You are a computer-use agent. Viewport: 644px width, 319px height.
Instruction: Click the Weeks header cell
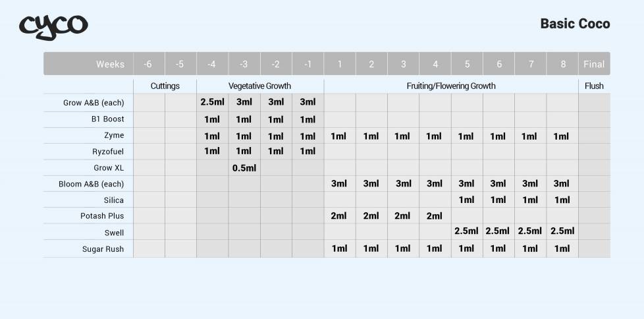point(110,64)
